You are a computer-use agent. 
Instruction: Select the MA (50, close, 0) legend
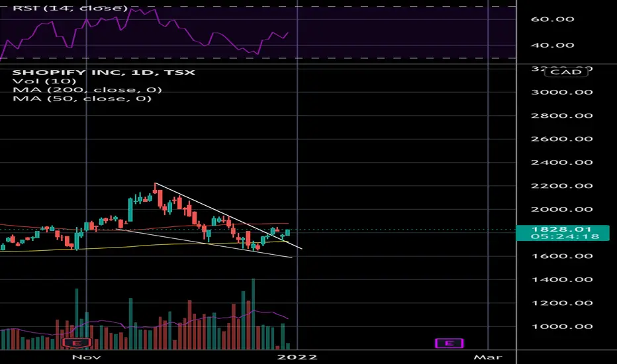point(82,99)
